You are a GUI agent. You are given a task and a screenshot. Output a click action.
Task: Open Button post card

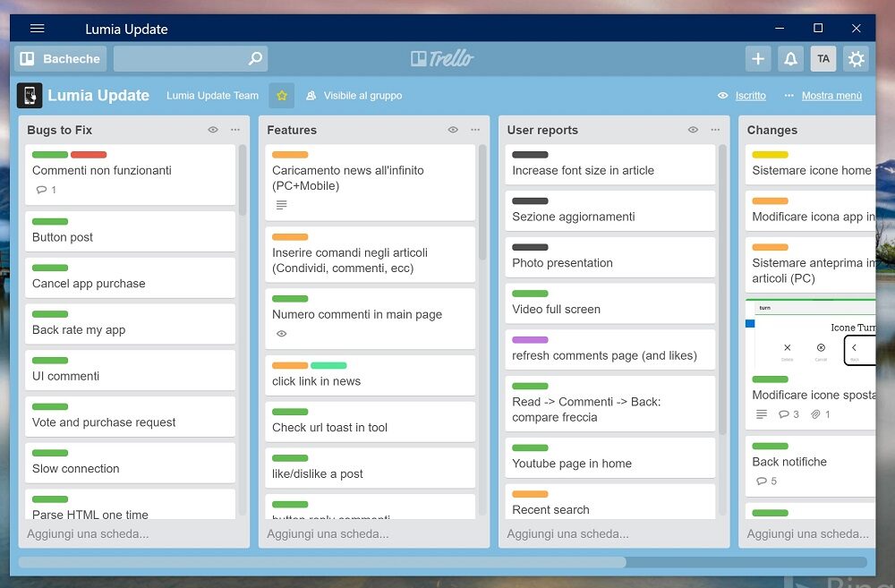(130, 231)
